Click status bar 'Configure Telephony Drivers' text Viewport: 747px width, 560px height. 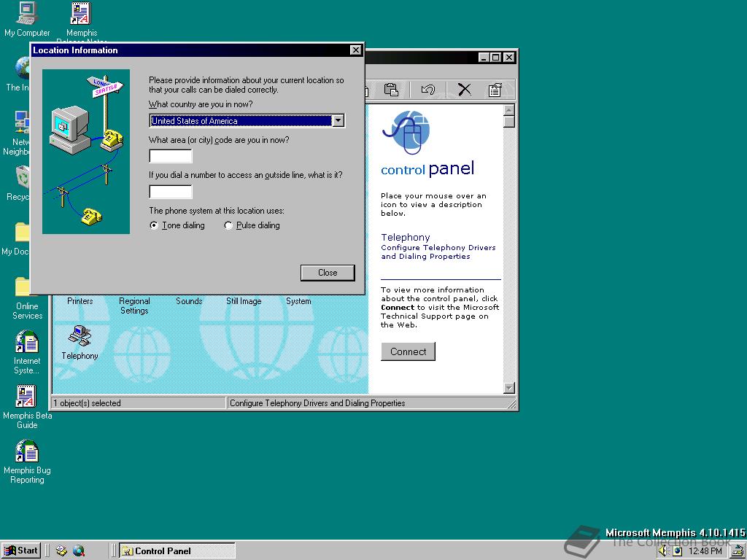317,402
